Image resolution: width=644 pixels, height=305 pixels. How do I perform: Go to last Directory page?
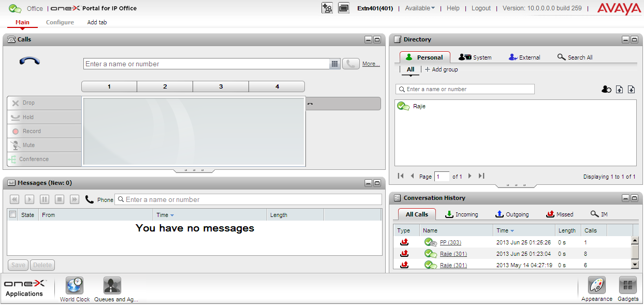coord(481,176)
